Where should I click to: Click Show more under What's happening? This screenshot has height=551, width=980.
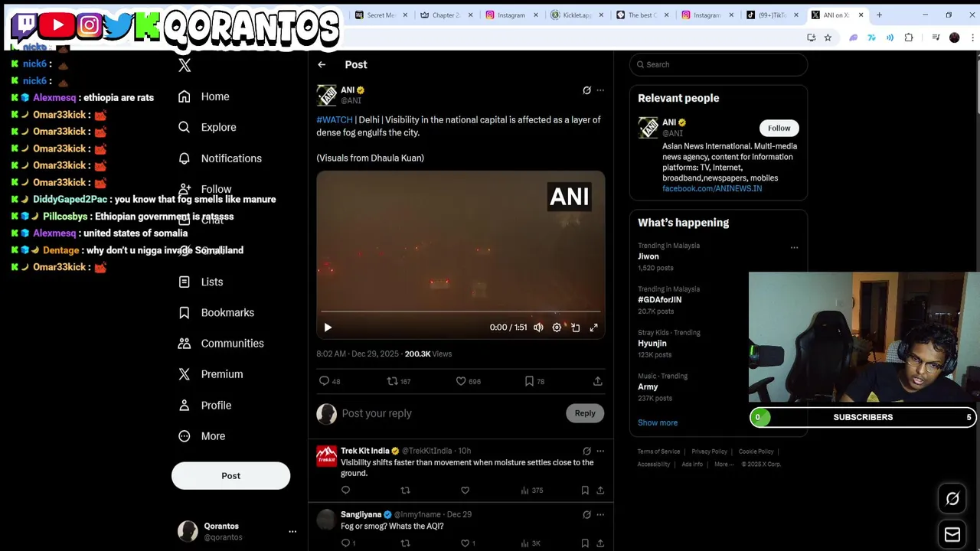coord(658,422)
